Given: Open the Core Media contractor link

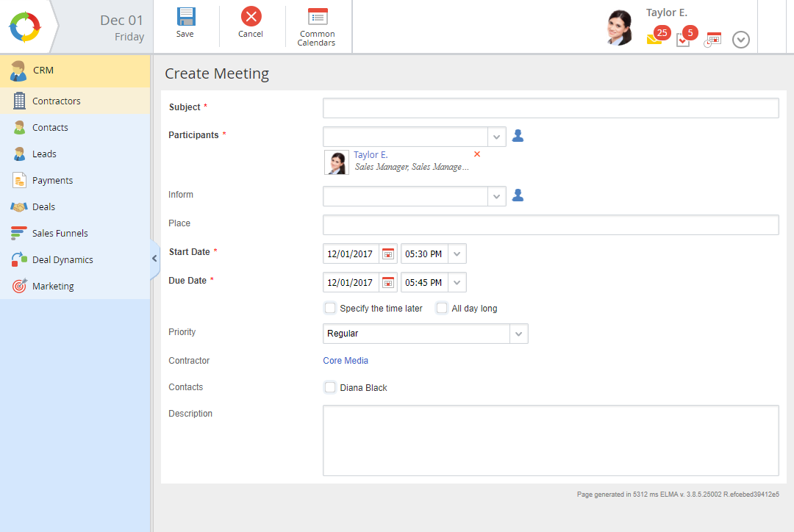Looking at the screenshot, I should [346, 361].
